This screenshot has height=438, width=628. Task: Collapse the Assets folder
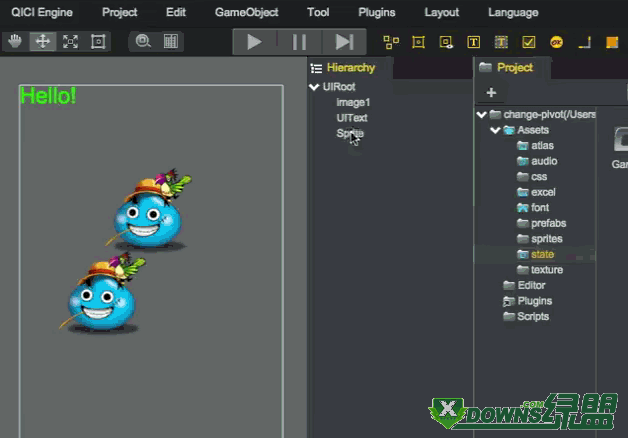495,130
